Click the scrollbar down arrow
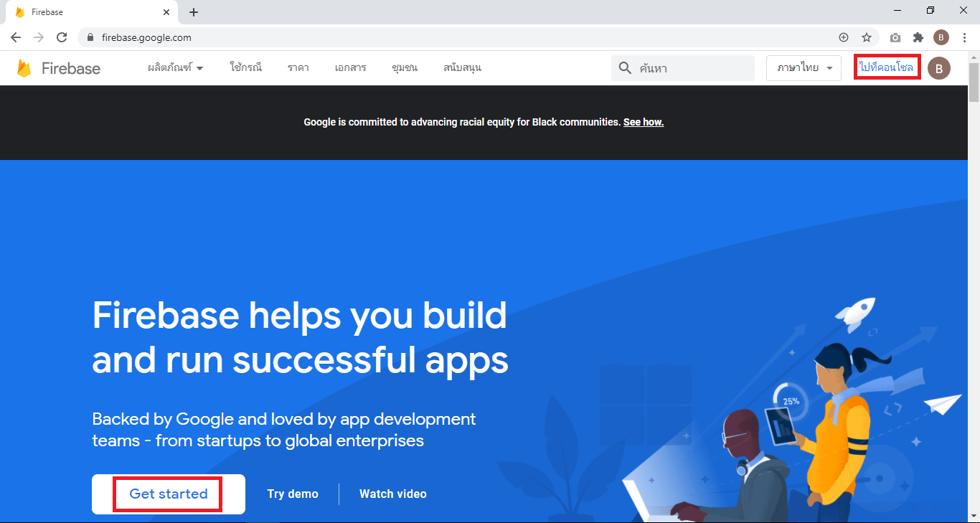This screenshot has height=523, width=980. coord(974,517)
